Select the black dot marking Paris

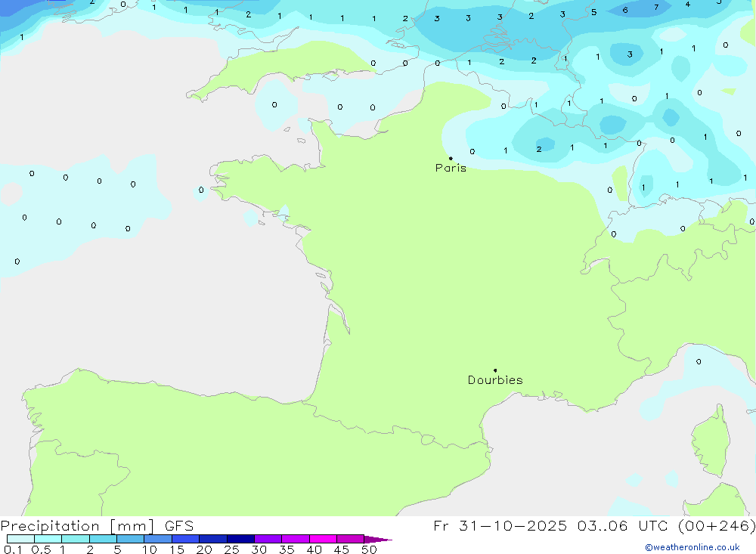[x=451, y=158]
